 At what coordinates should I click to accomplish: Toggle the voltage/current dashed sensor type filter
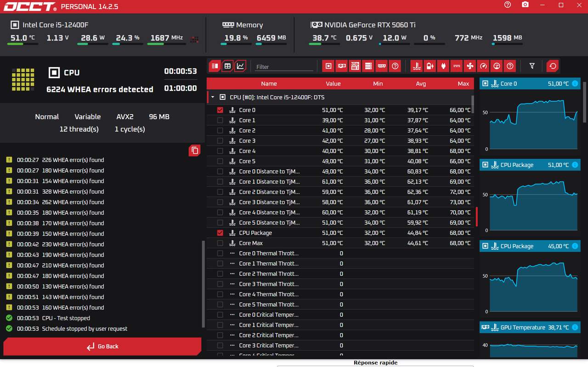(x=456, y=66)
